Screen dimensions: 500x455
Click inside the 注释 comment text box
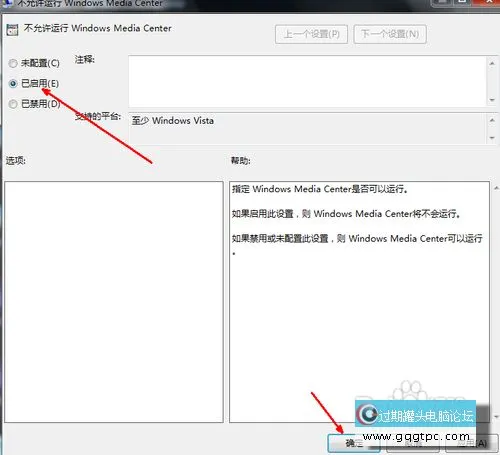coord(307,81)
